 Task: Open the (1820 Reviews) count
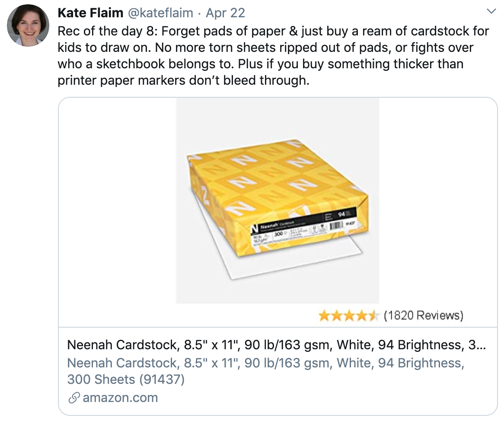[x=424, y=315]
